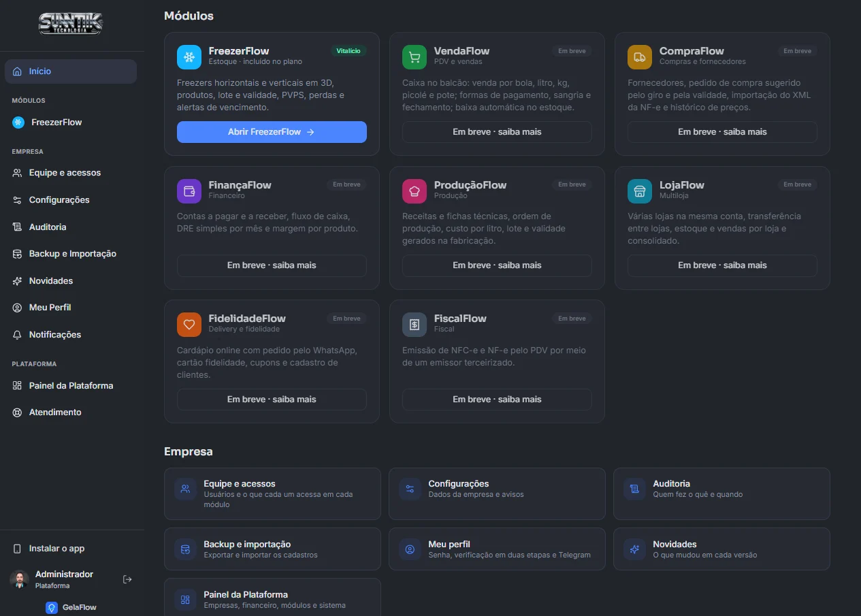Click CompraFlow's Em breve saiba mais button
The image size is (861, 616).
[x=722, y=132]
